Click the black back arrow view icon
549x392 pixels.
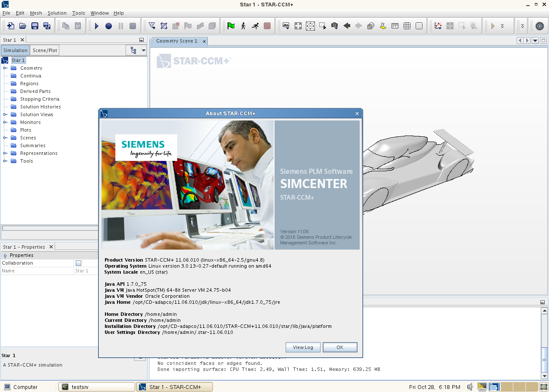pyautogui.click(x=347, y=26)
